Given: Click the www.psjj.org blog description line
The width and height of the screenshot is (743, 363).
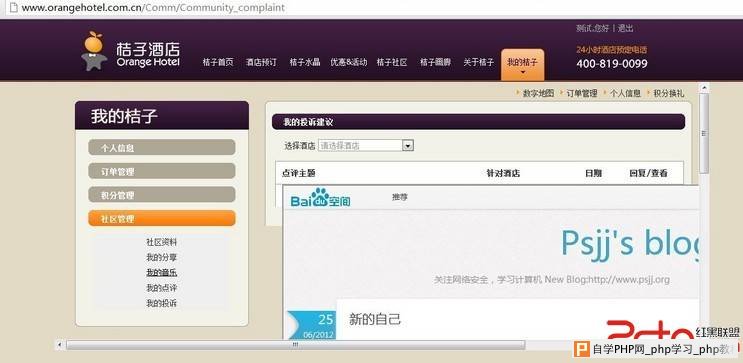Looking at the screenshot, I should 552,280.
